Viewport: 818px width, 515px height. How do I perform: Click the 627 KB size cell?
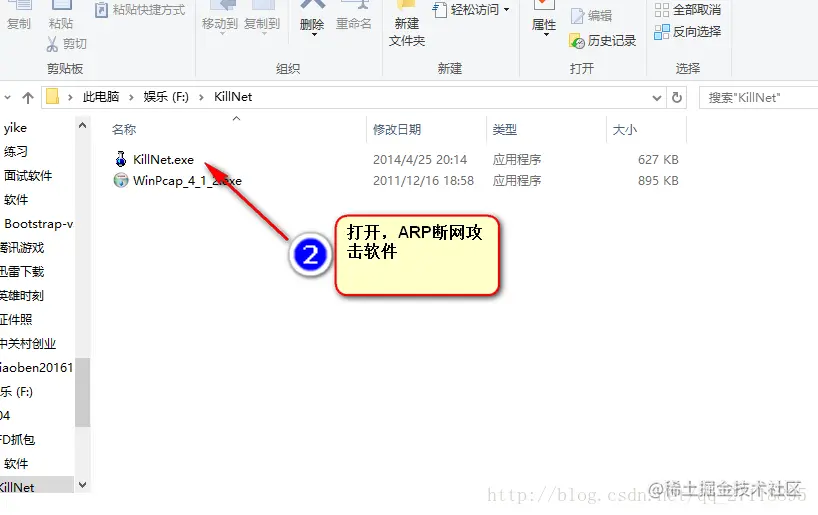658,160
